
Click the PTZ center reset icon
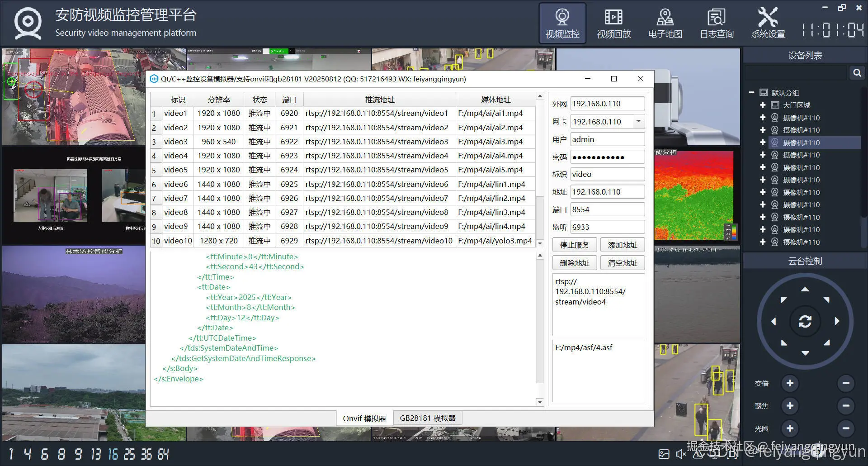[805, 321]
